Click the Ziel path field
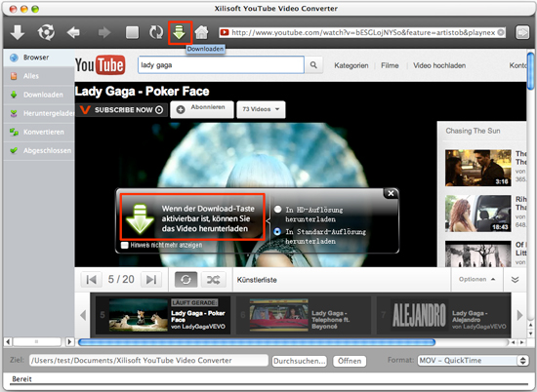This screenshot has width=537, height=392. (x=148, y=360)
